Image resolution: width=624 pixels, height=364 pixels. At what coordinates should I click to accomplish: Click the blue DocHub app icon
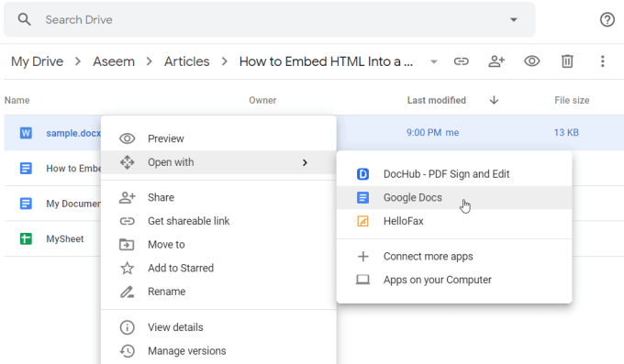[x=362, y=174]
